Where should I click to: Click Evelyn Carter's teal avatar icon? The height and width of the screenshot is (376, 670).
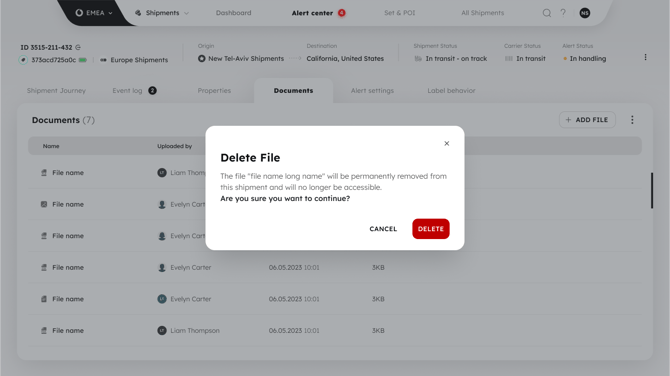click(162, 299)
